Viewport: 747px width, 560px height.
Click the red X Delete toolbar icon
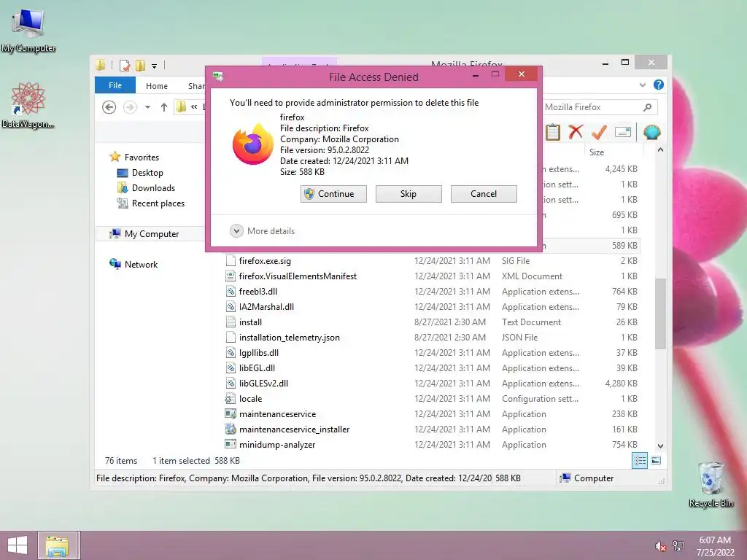coord(576,132)
